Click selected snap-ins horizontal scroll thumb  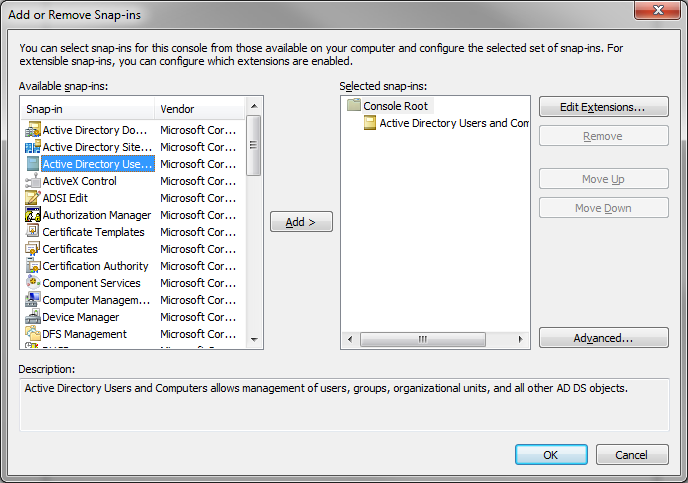(423, 339)
